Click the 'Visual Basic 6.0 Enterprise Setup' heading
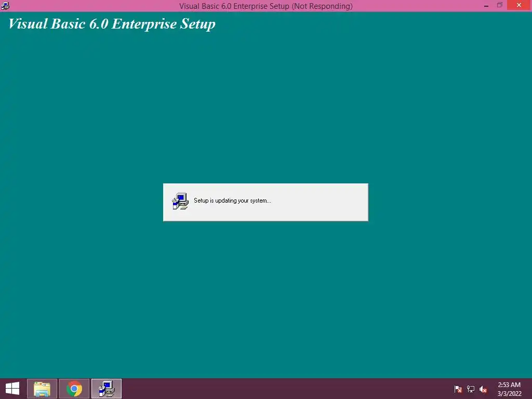This screenshot has height=399, width=532. pyautogui.click(x=112, y=24)
